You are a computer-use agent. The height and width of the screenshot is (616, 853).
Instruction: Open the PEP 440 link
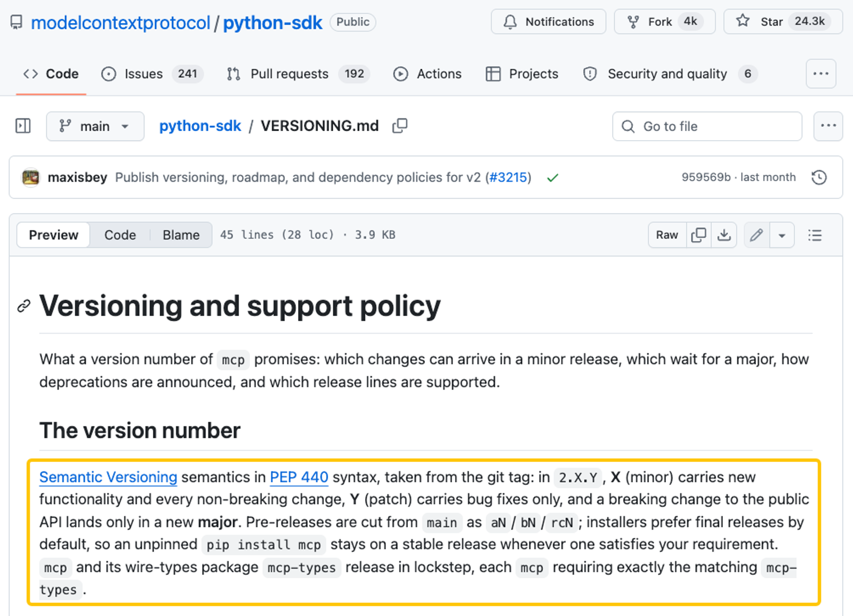[x=299, y=477]
